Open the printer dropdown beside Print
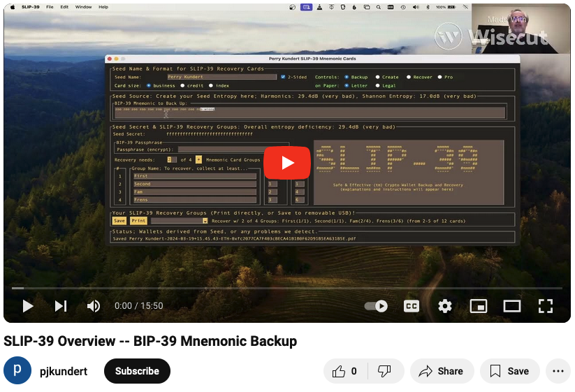 click(x=180, y=221)
